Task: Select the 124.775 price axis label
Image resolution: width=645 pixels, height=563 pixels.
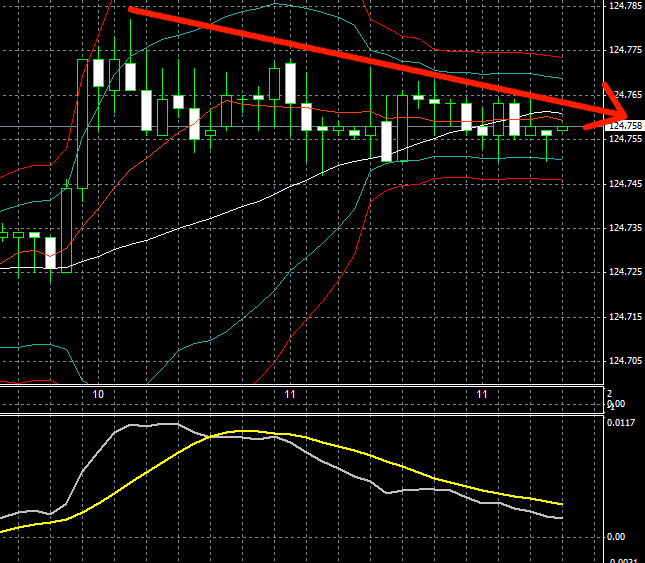Action: click(x=625, y=50)
